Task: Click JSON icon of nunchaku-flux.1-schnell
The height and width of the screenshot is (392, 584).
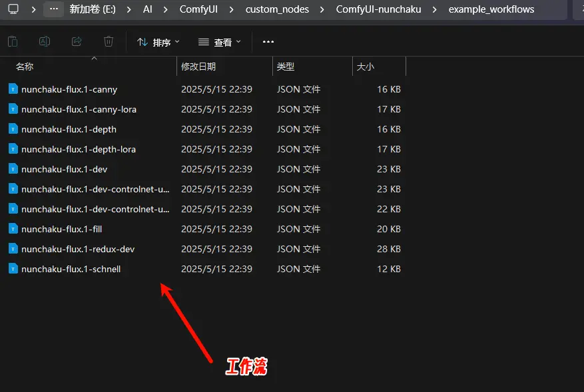Action: click(13, 269)
